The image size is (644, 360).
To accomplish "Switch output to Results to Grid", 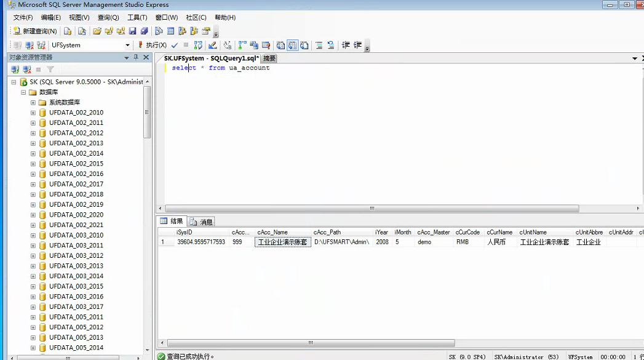I will pyautogui.click(x=292, y=45).
